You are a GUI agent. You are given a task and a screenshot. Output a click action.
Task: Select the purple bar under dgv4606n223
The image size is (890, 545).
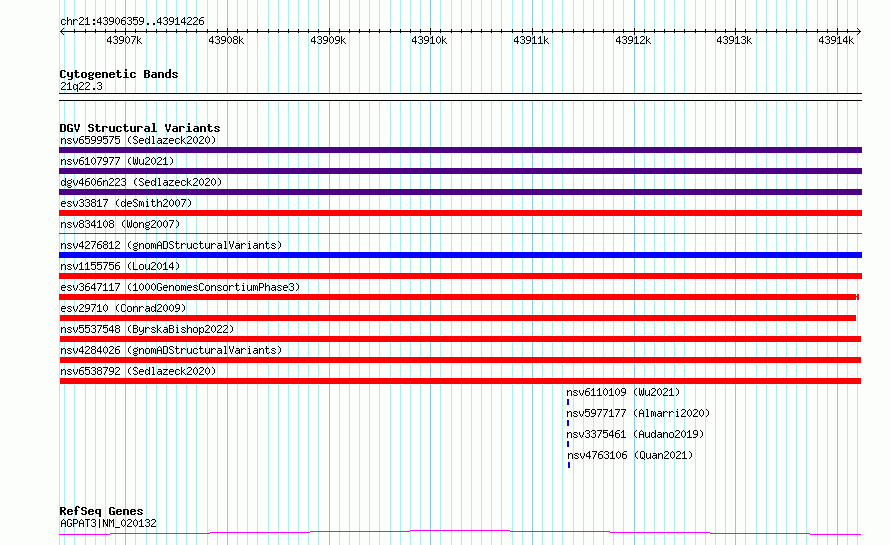[x=460, y=192]
